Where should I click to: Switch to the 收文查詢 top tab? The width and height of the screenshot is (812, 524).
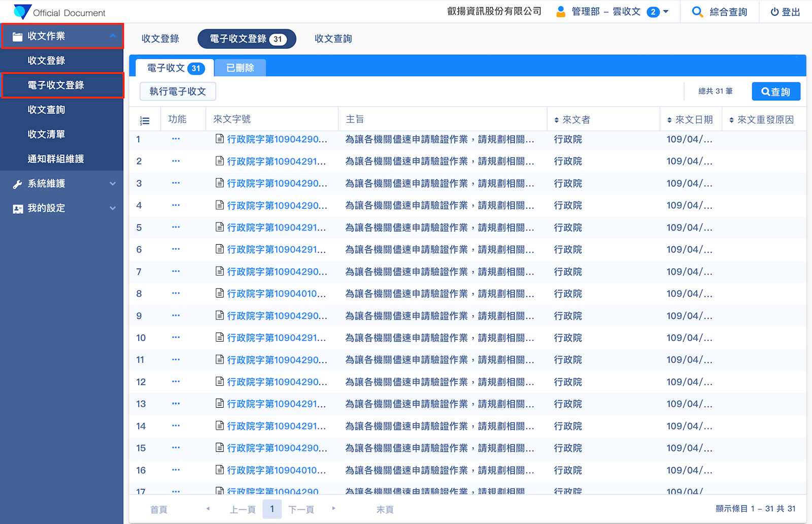[x=333, y=39]
